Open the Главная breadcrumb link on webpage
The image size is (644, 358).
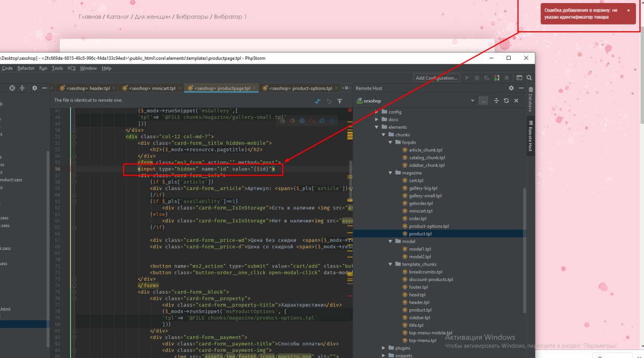pos(90,17)
